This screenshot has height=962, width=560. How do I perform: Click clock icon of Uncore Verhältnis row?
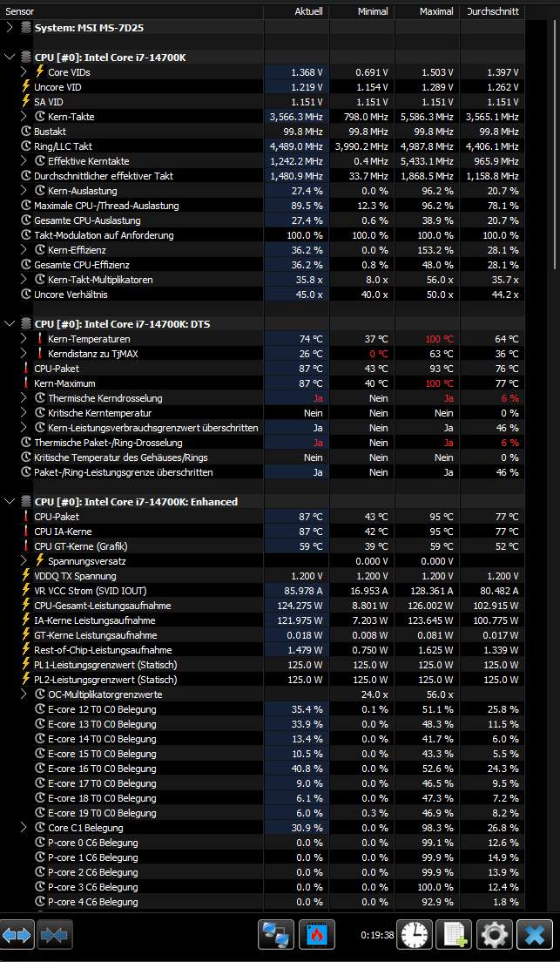[x=26, y=295]
